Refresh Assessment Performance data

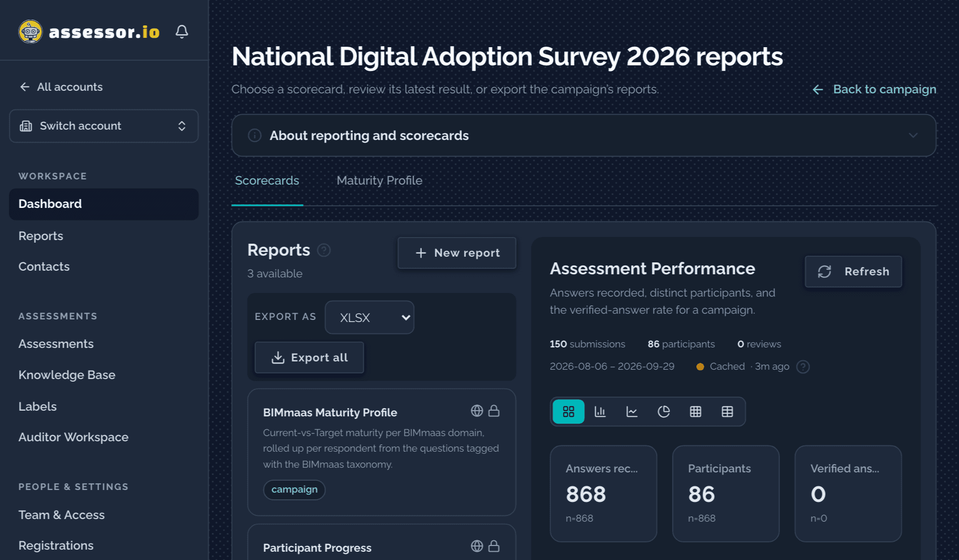(x=853, y=271)
